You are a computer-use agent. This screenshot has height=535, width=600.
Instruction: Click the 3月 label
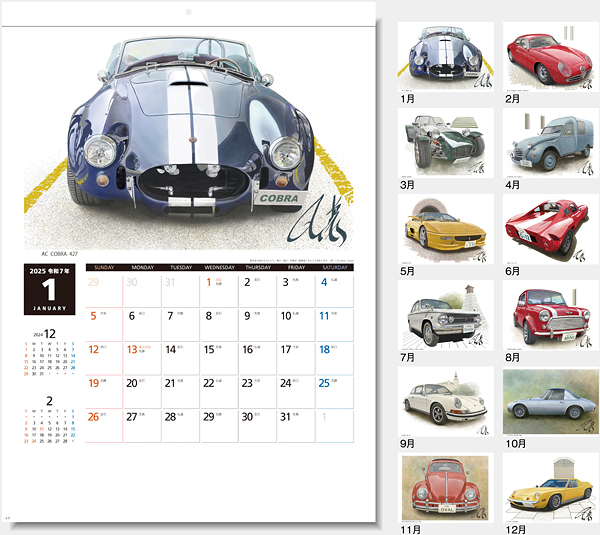pos(408,185)
